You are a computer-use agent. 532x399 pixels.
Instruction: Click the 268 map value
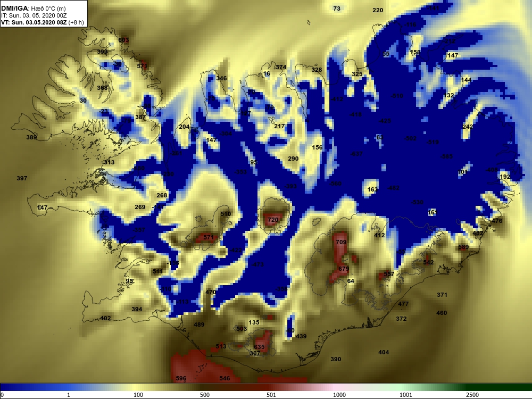162,195
